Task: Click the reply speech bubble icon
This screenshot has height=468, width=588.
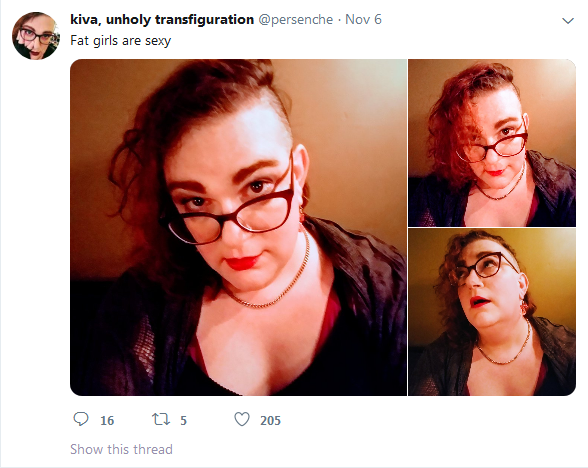Action: point(81,419)
